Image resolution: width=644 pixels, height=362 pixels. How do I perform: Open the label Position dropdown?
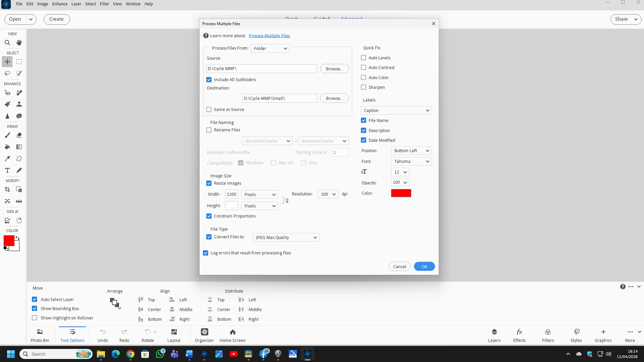coord(411,151)
